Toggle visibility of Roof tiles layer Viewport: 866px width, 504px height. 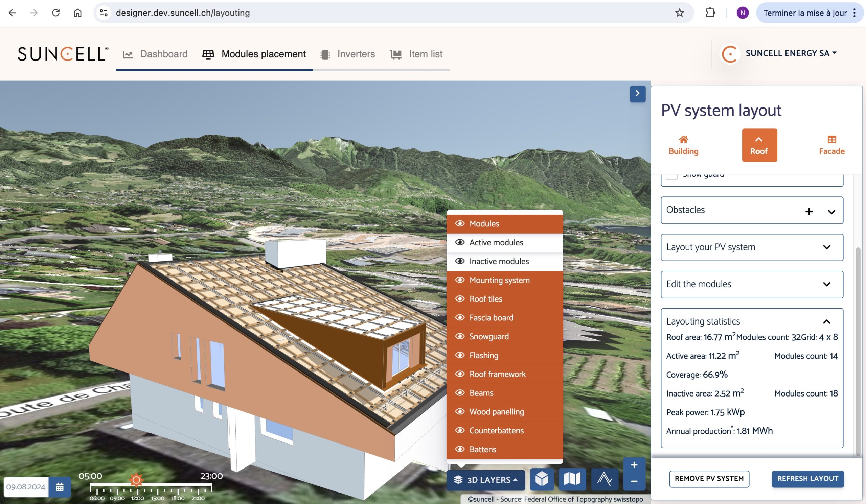point(460,299)
